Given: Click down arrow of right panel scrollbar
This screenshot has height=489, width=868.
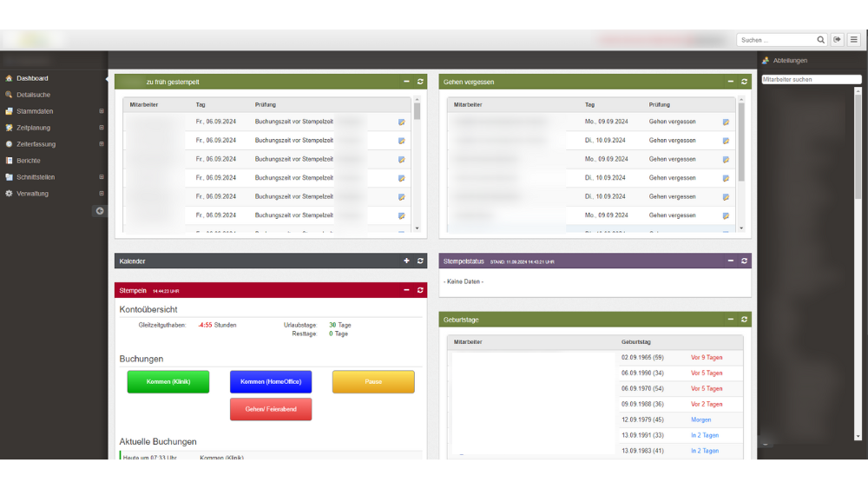Looking at the screenshot, I should (x=858, y=436).
